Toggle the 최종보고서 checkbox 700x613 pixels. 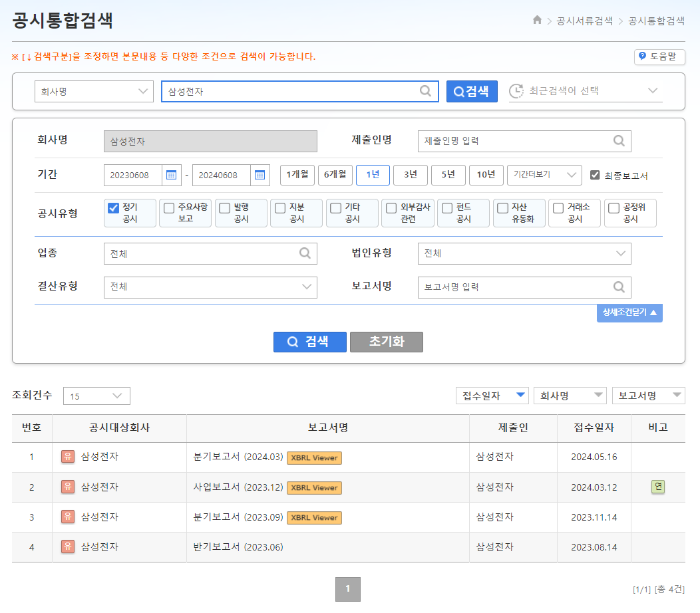pos(595,175)
